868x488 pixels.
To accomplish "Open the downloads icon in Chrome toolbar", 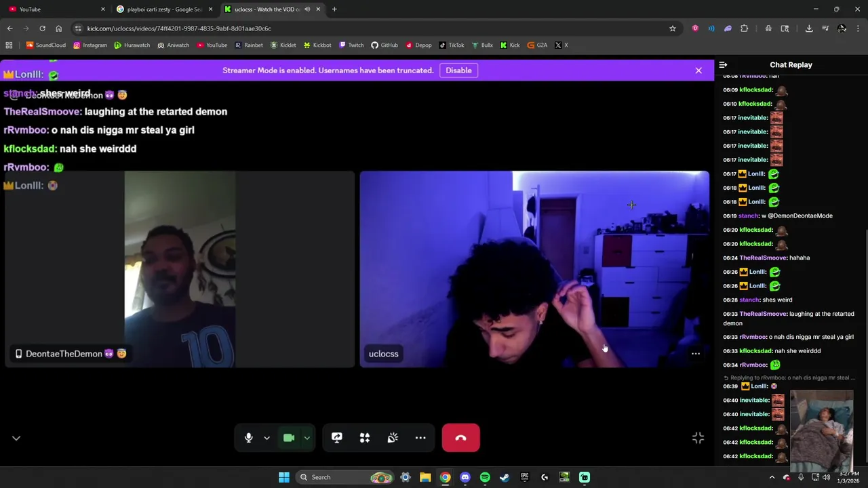I will pyautogui.click(x=809, y=28).
